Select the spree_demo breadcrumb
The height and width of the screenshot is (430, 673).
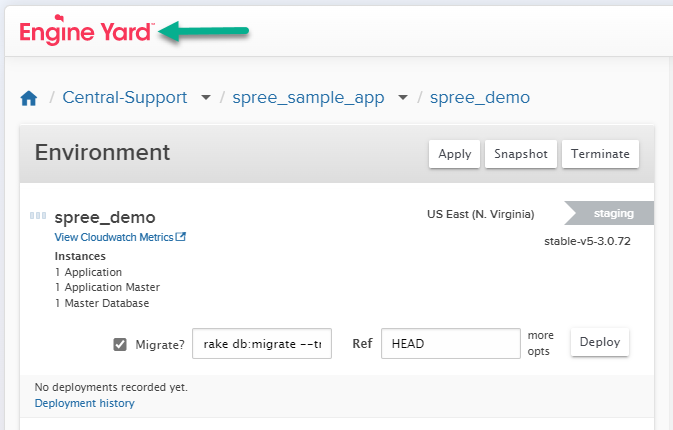tap(479, 98)
